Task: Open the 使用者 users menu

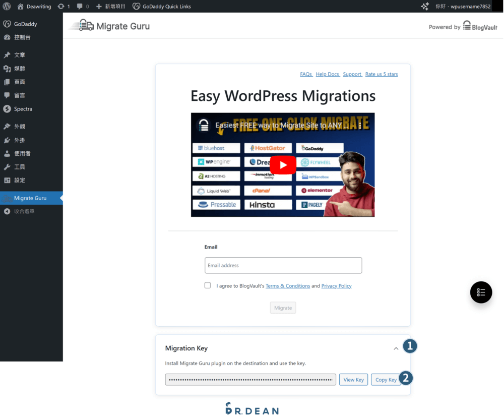Action: pos(31,154)
